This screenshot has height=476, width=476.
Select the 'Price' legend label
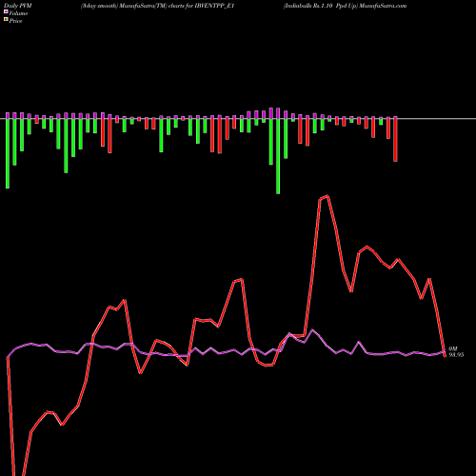pos(15,21)
